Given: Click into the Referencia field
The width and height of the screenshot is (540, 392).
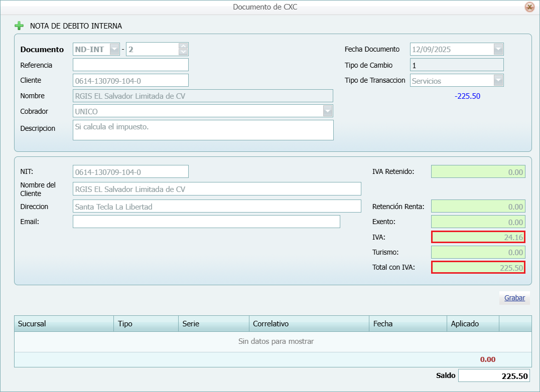Looking at the screenshot, I should (x=130, y=65).
